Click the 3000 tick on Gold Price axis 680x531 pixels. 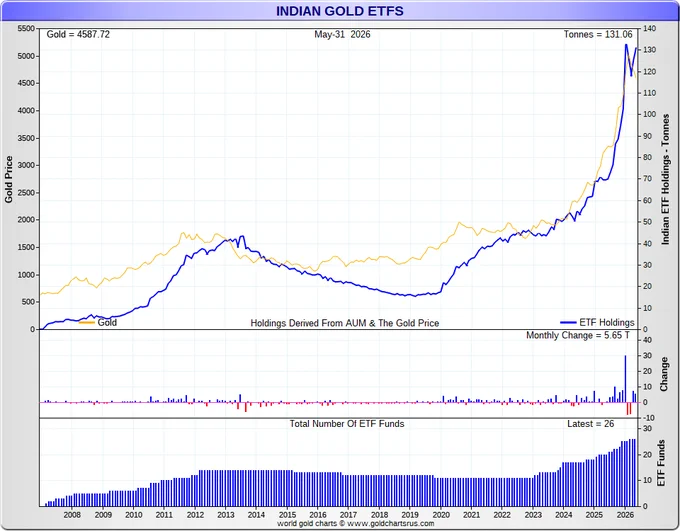pos(26,165)
